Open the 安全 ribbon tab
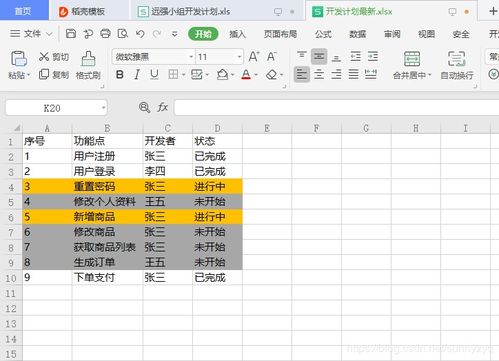Image resolution: width=499 pixels, height=361 pixels. point(461,34)
